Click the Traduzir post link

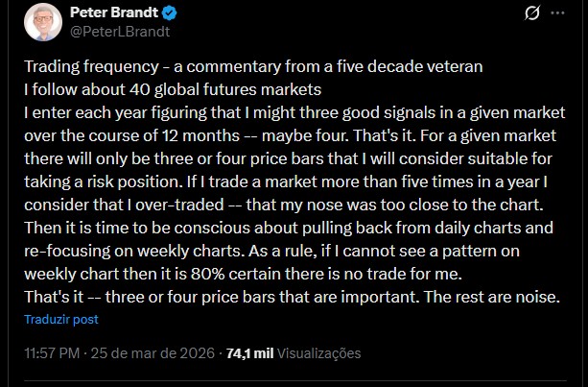click(x=60, y=320)
